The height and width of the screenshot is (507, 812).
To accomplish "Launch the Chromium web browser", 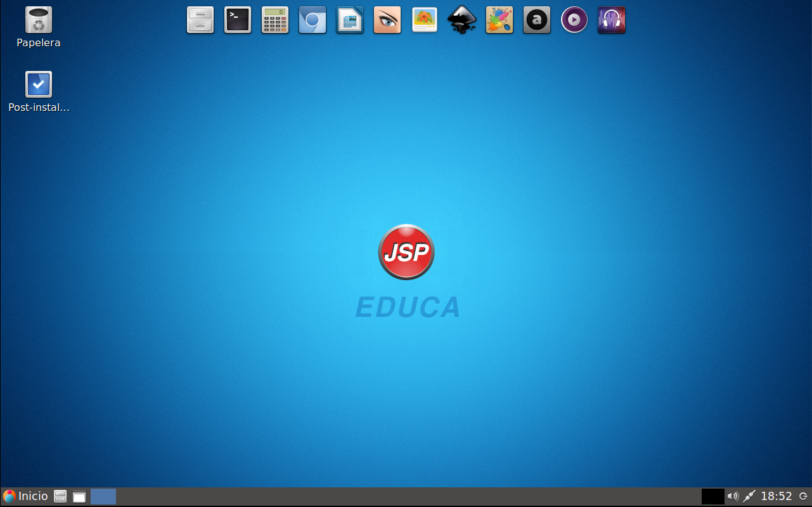I will click(x=313, y=20).
